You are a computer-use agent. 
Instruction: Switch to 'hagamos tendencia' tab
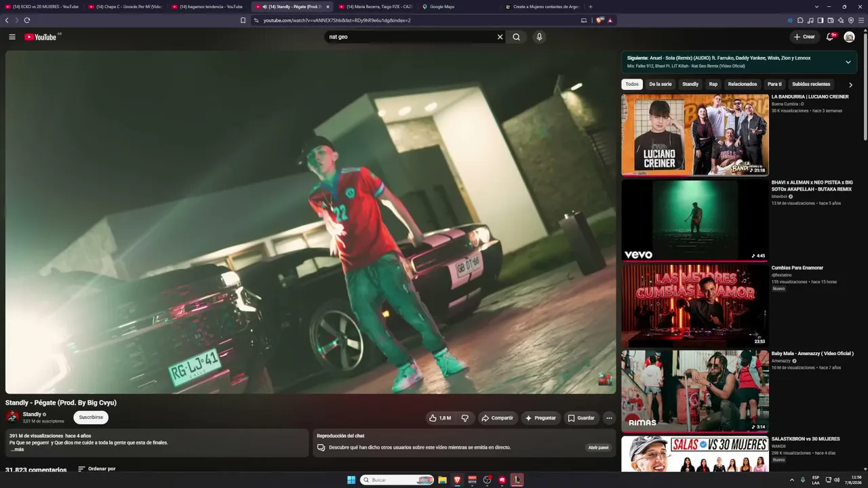(x=209, y=7)
